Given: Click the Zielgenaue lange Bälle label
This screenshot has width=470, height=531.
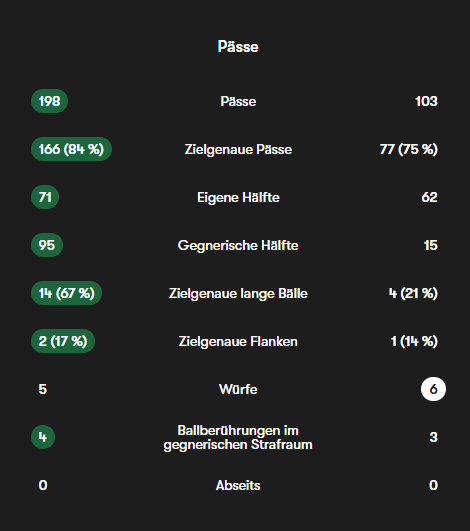Looking at the screenshot, I should click(238, 293).
